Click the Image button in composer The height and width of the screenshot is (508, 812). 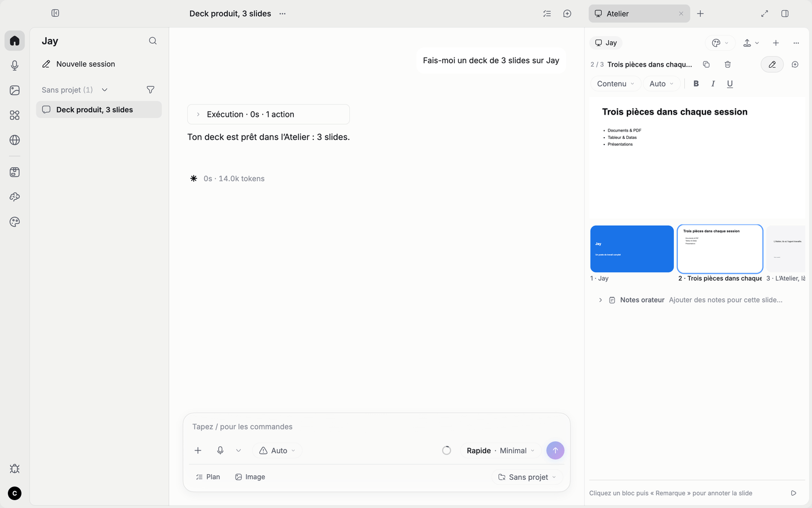[250, 477]
